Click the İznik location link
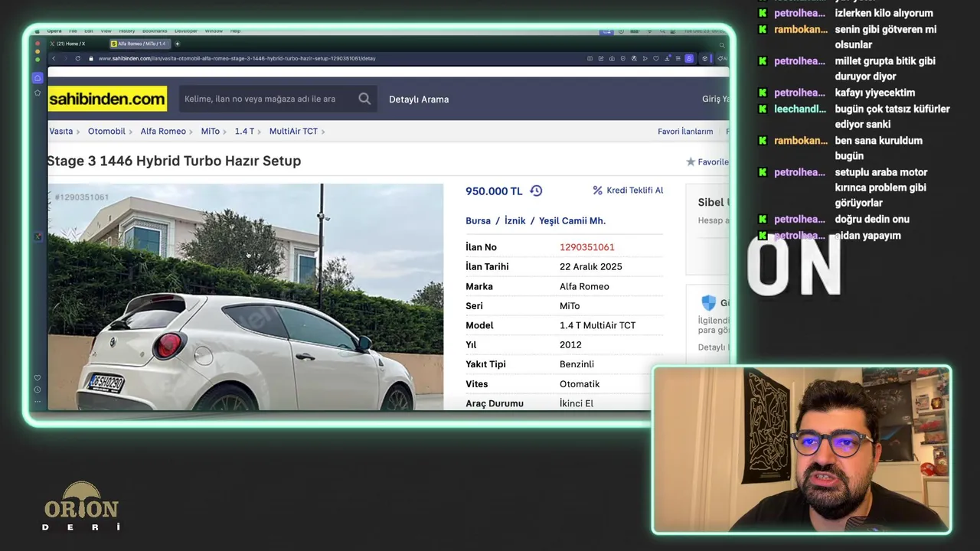This screenshot has width=980, height=551. coord(515,221)
